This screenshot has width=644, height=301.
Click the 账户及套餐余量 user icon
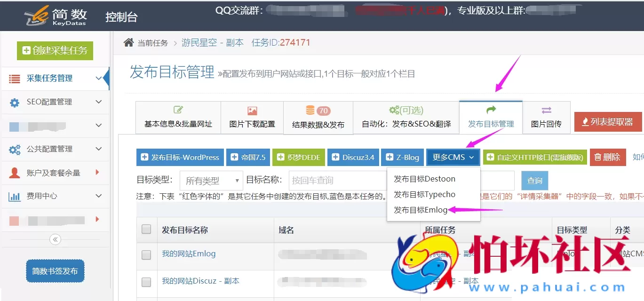(15, 173)
